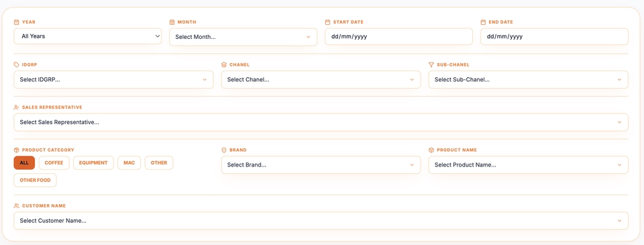Viewport: 644px width, 245px height.
Task: Click the calendar icon beside END DATE label
Action: point(484,22)
